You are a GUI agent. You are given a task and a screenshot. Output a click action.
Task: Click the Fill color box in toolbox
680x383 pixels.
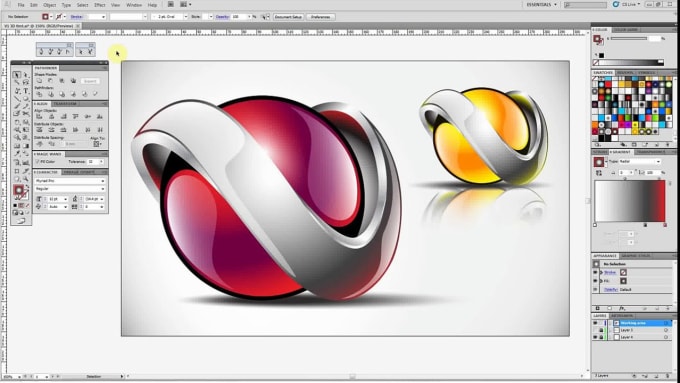coord(18,190)
